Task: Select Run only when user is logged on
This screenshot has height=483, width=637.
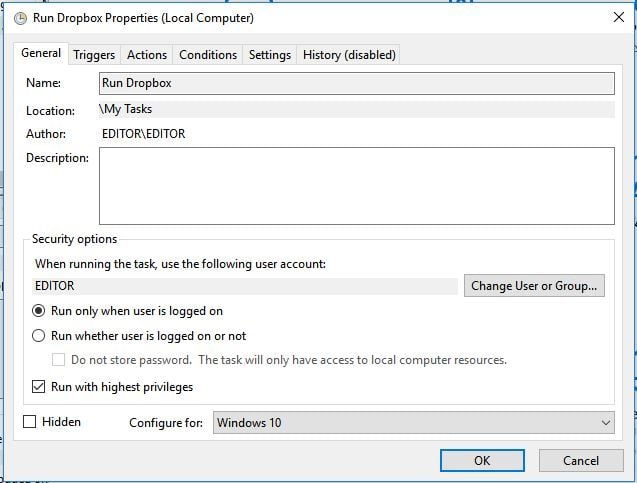Action: point(39,311)
